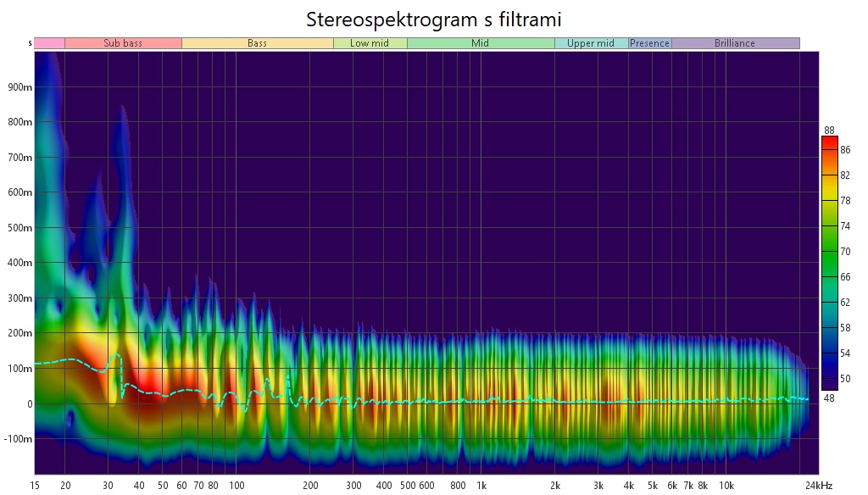Click the color scale legend bar
Screen dimensions: 868x495
click(x=829, y=263)
